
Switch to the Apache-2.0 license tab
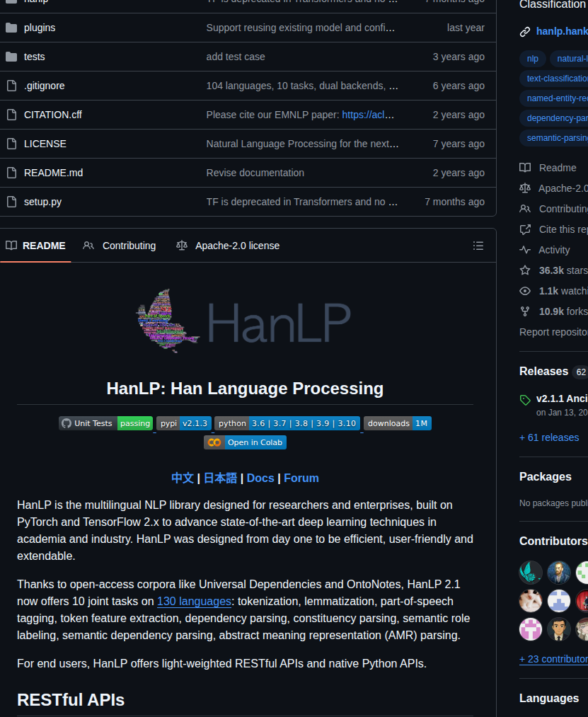click(228, 246)
